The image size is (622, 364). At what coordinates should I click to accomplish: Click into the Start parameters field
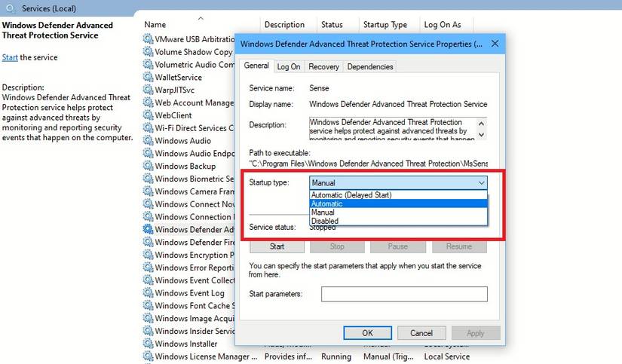coord(404,294)
